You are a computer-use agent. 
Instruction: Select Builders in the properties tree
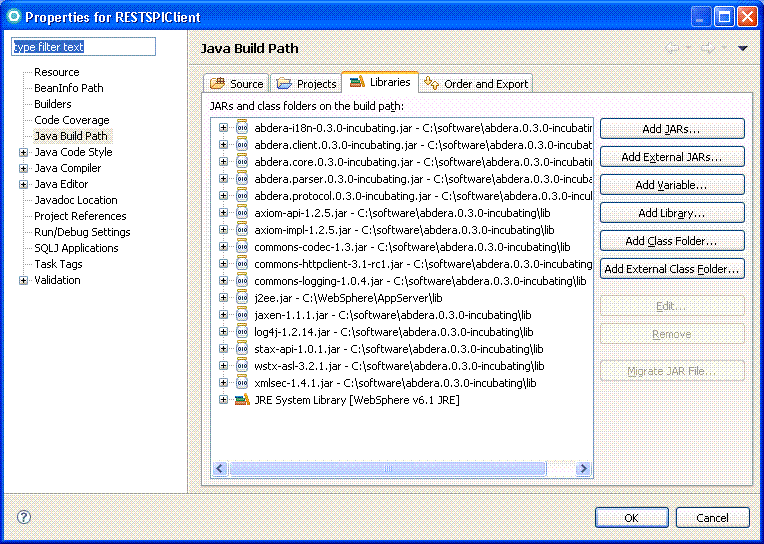click(53, 104)
